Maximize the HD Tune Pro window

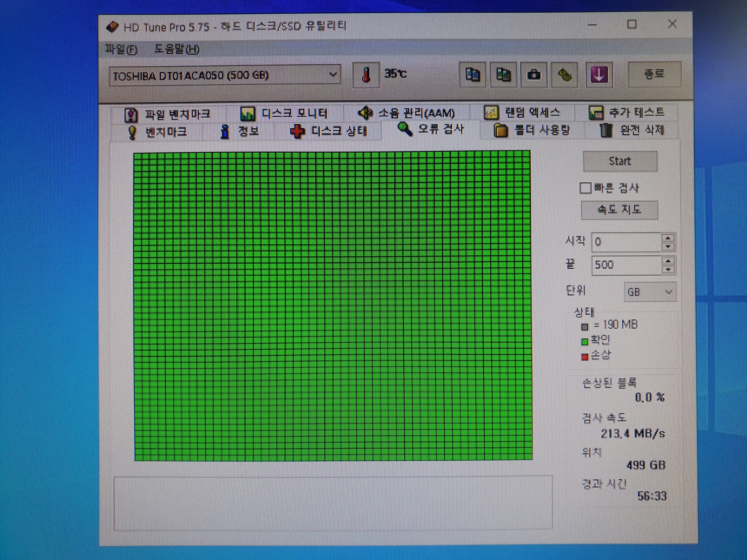(632, 24)
